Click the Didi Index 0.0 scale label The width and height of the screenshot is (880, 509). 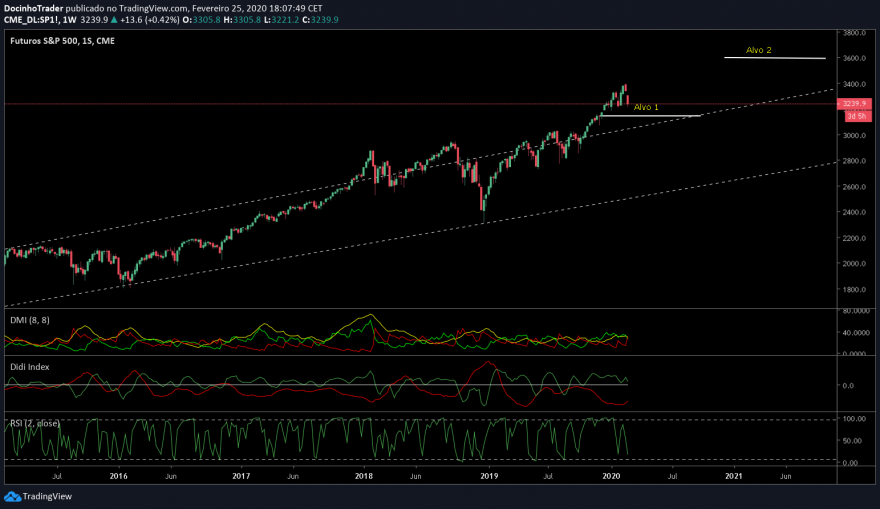click(x=848, y=386)
